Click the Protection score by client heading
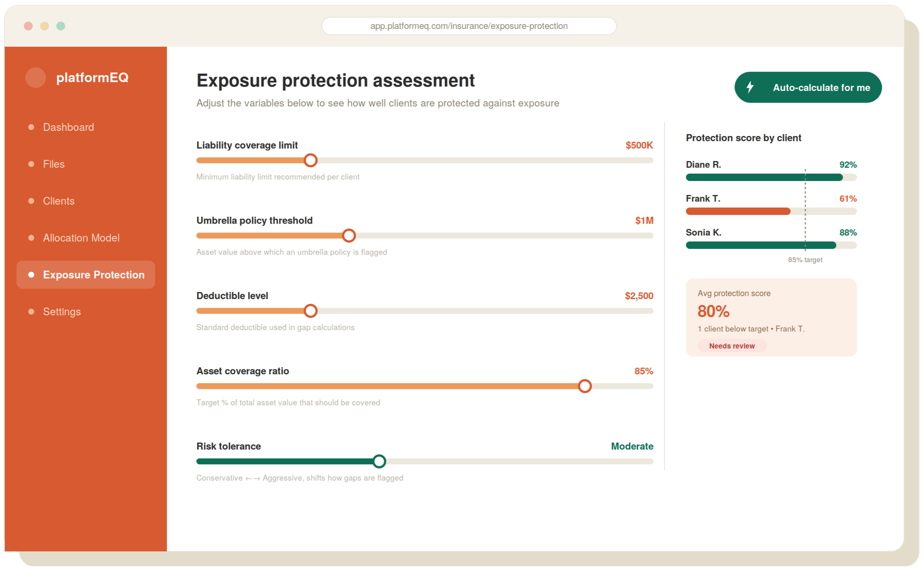The image size is (924, 569). click(x=743, y=138)
